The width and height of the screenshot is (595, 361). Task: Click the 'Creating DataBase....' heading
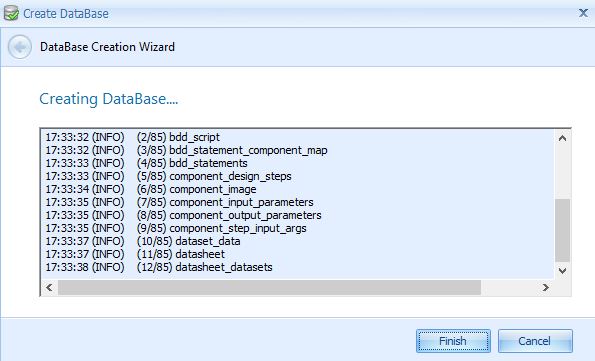pyautogui.click(x=109, y=99)
